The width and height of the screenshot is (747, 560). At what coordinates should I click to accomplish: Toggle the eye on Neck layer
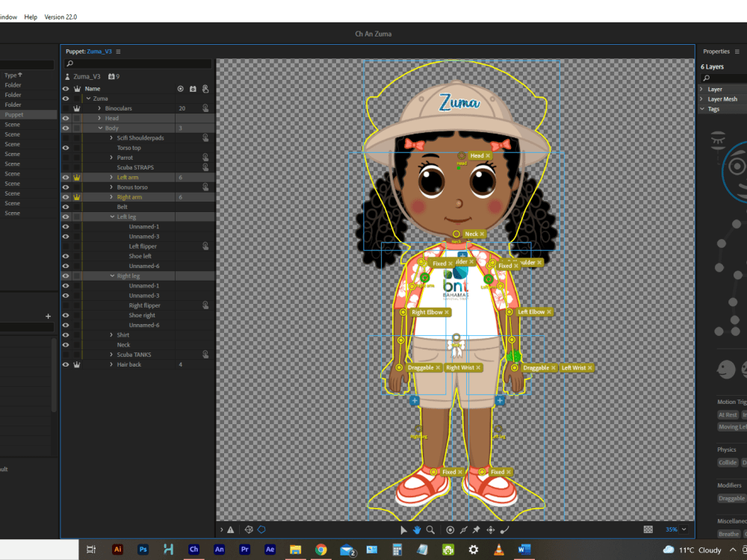66,345
